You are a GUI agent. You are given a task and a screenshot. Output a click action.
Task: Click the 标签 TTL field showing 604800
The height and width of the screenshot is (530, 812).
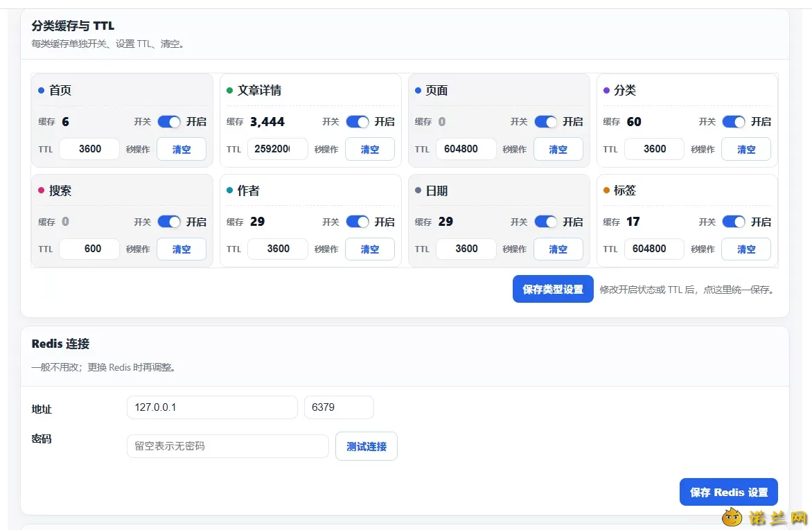655,249
